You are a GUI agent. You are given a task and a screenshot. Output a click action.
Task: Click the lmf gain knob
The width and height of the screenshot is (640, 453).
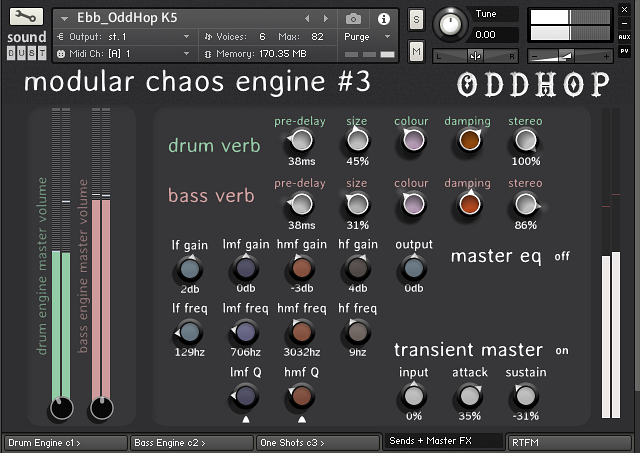[245, 268]
